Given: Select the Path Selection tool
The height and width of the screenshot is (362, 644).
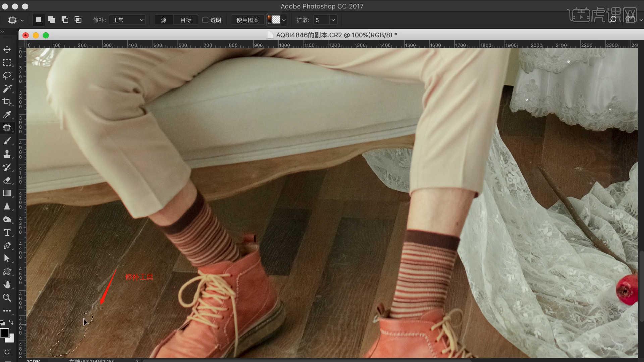Looking at the screenshot, I should pyautogui.click(x=7, y=258).
